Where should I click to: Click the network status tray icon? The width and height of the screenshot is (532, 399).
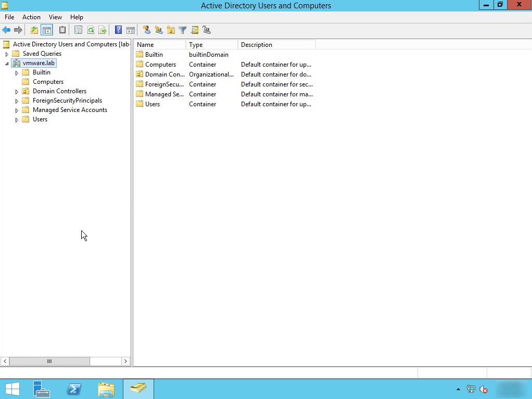click(x=471, y=389)
